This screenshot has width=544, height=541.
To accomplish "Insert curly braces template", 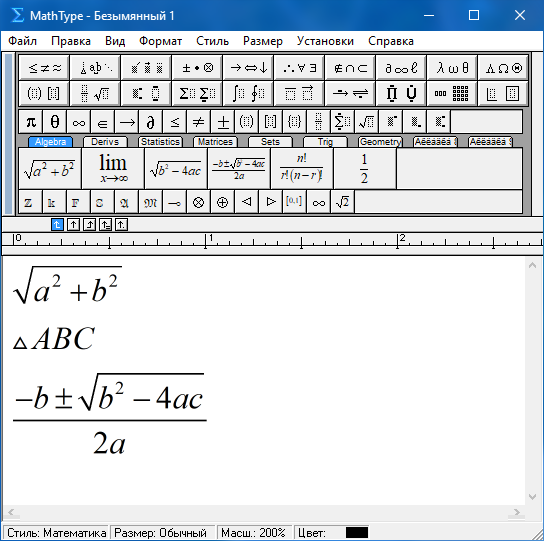I will coord(295,122).
